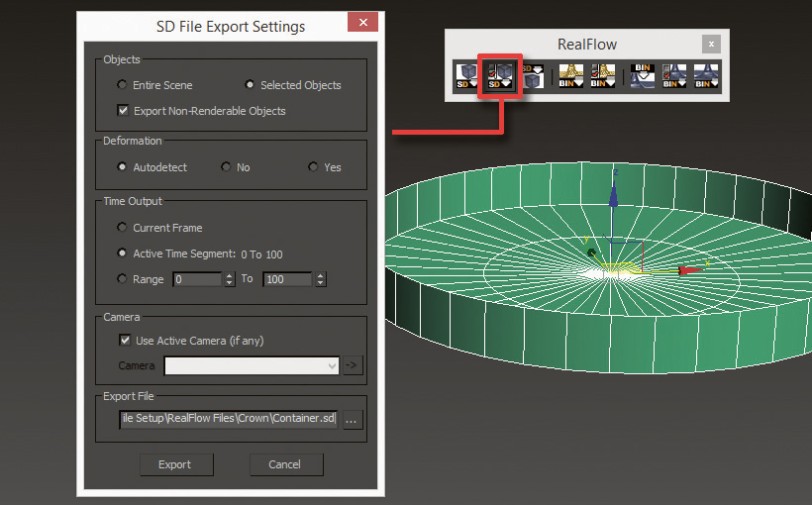812x505 pixels.
Task: Open gold particles BIN settings icon with checkmark
Action: [x=603, y=76]
